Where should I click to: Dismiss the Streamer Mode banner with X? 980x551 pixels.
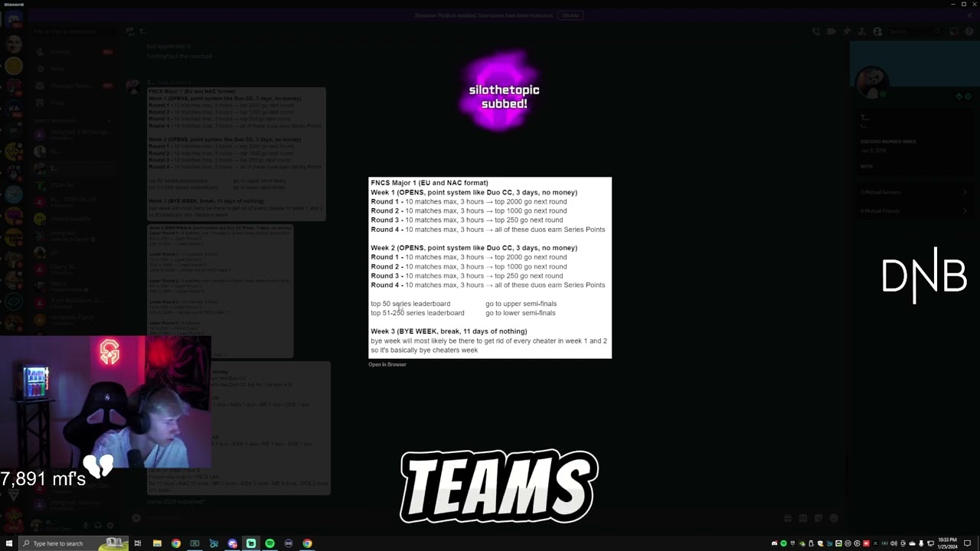pyautogui.click(x=969, y=15)
